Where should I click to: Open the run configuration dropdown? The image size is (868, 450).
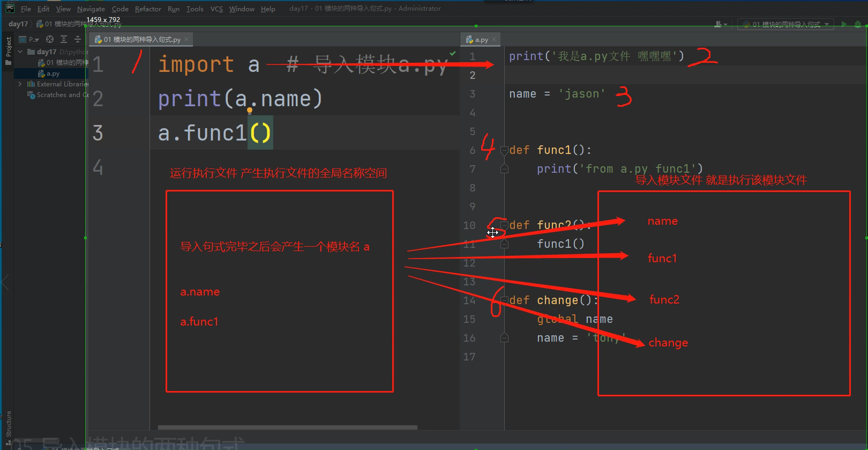[x=785, y=24]
